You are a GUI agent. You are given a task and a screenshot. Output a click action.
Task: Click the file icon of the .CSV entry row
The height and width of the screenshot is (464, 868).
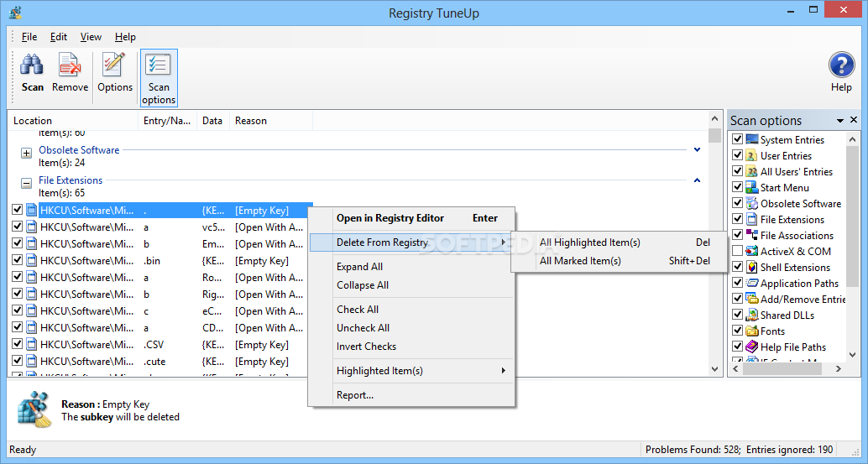[x=32, y=345]
